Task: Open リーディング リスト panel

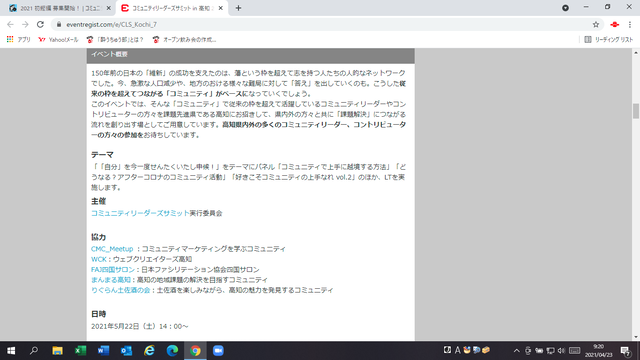Action: (x=609, y=40)
